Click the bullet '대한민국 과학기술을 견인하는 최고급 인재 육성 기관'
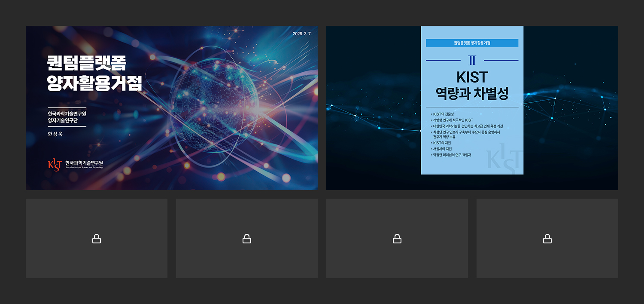This screenshot has height=304, width=644. coord(467,126)
